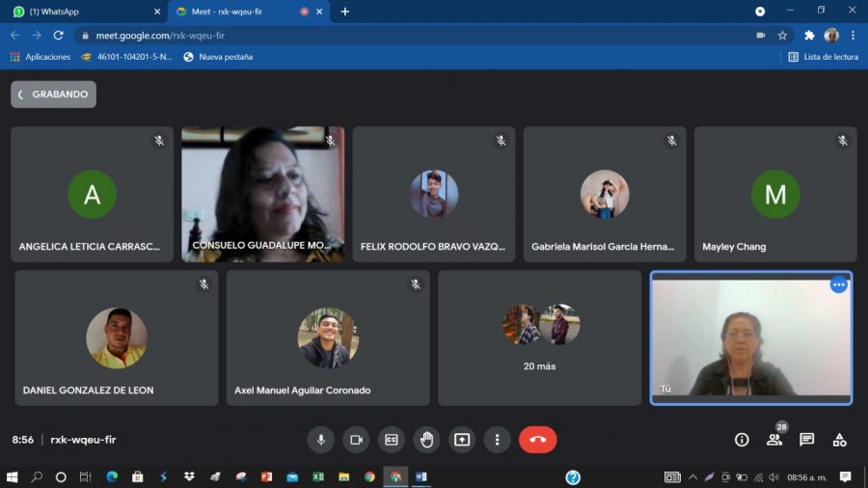Viewport: 868px width, 488px height.
Task: Toggle closed captions with the CC button
Action: tap(392, 440)
